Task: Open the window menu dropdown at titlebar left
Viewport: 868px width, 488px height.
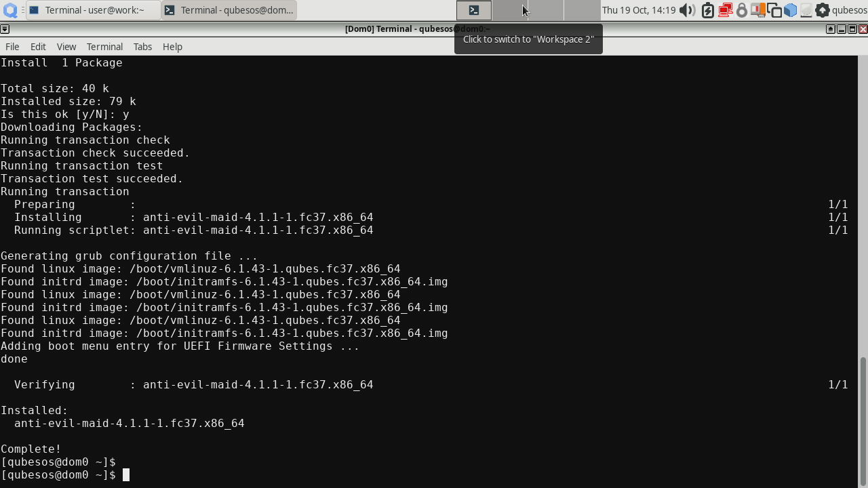Action: click(5, 29)
